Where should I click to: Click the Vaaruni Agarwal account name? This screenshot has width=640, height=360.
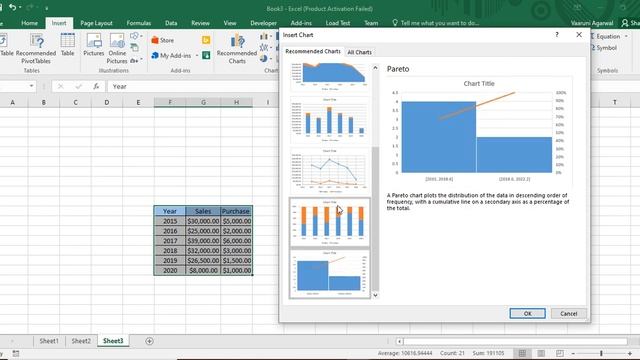pos(592,23)
